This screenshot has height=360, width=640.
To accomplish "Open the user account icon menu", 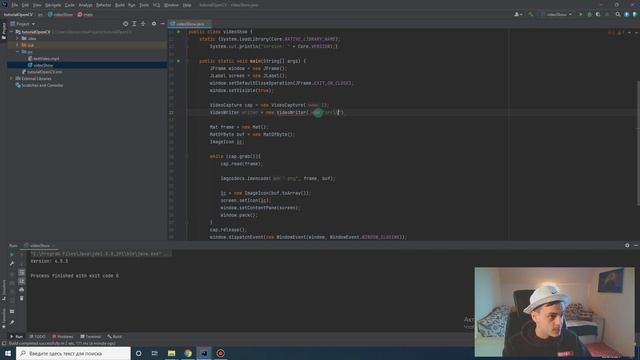I will click(518, 14).
